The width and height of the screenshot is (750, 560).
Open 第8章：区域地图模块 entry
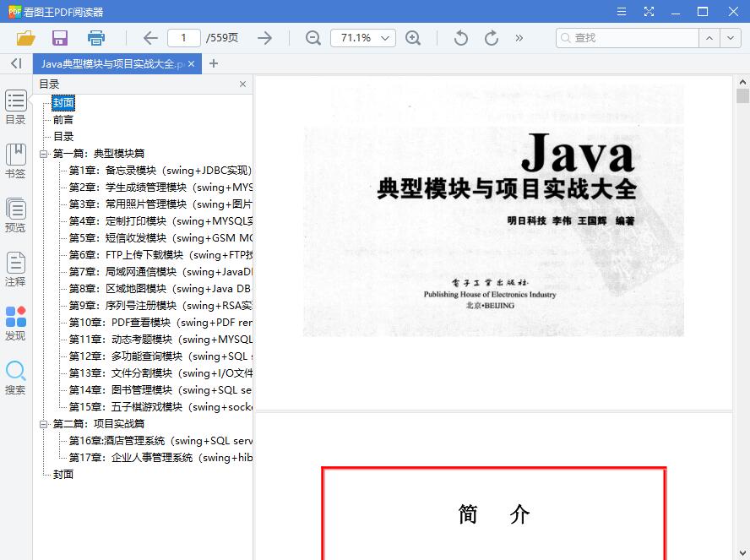coord(160,289)
